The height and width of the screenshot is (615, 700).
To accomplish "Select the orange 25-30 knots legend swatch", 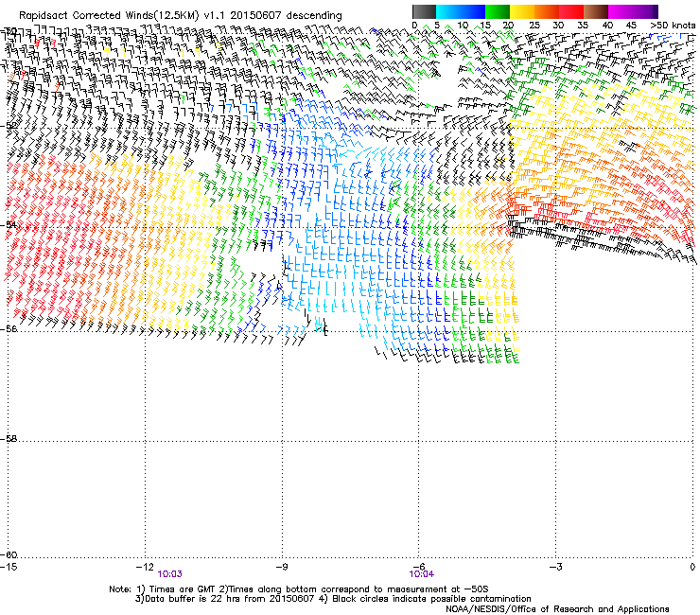I will pos(547,11).
